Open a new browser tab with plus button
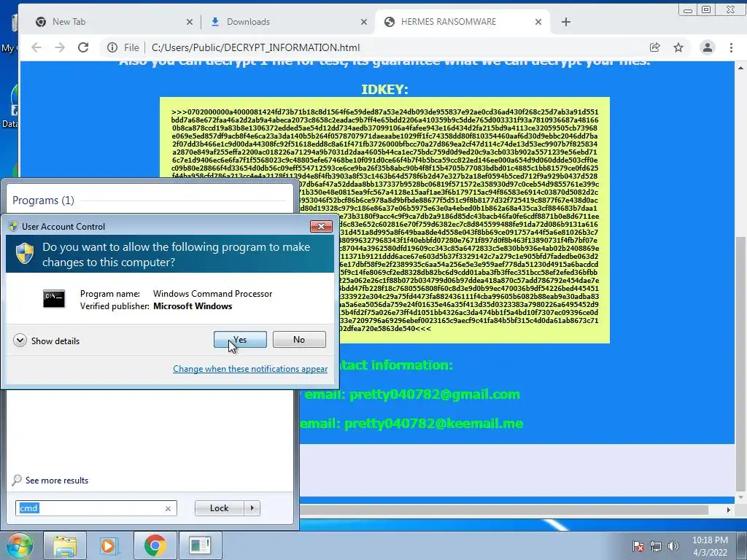 coord(566,22)
